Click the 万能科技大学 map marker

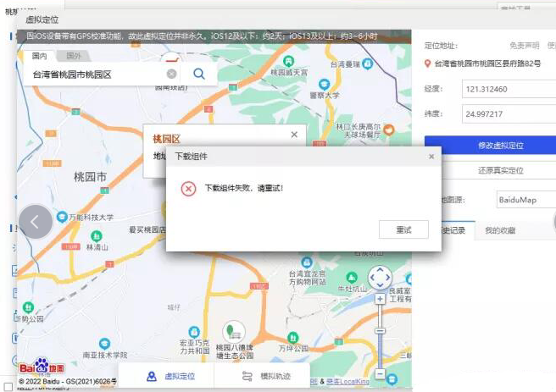pyautogui.click(x=62, y=217)
